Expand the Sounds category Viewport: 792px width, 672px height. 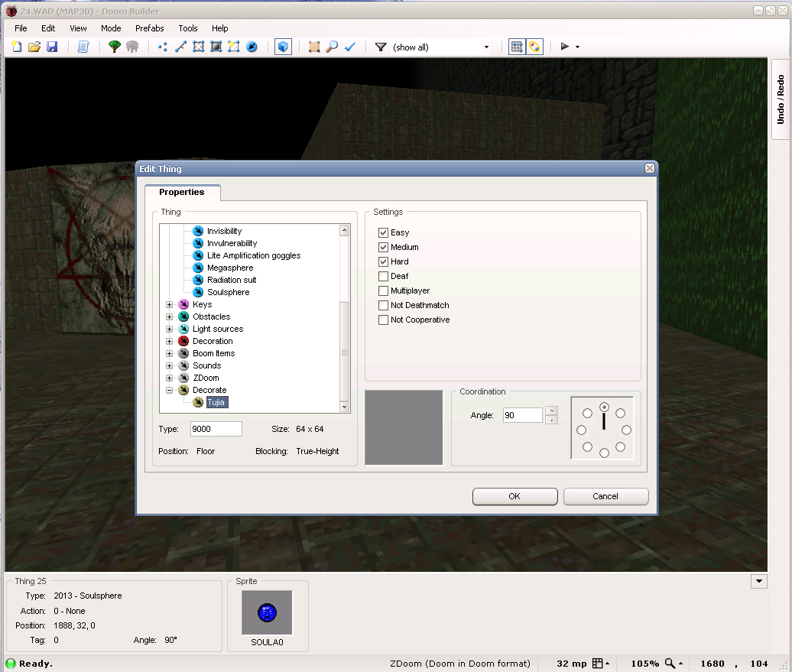click(x=169, y=365)
